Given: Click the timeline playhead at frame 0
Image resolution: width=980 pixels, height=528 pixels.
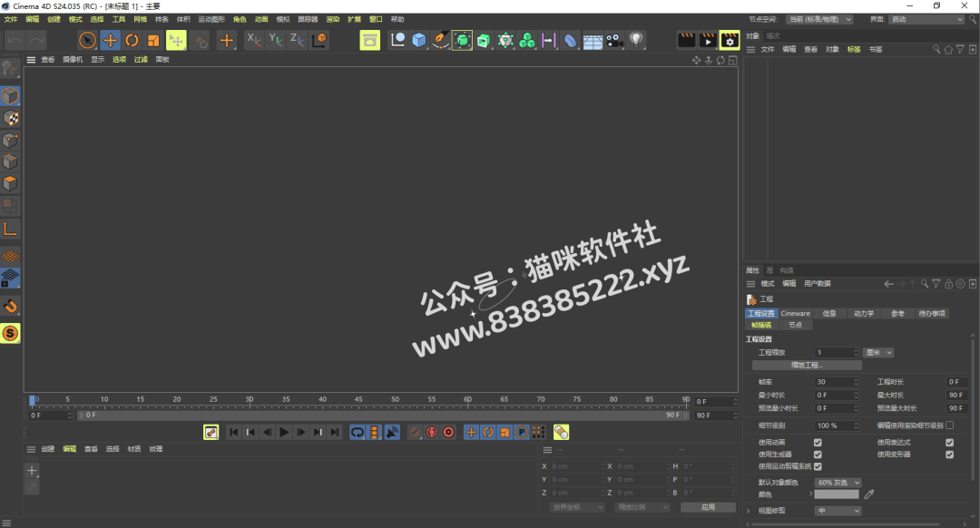Looking at the screenshot, I should 32,400.
